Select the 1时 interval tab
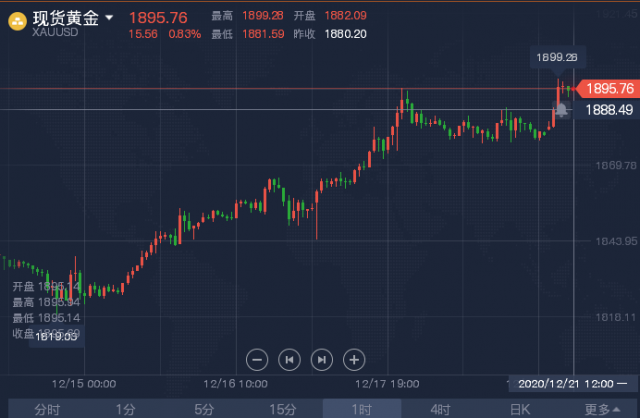This screenshot has width=640, height=418. click(x=362, y=409)
